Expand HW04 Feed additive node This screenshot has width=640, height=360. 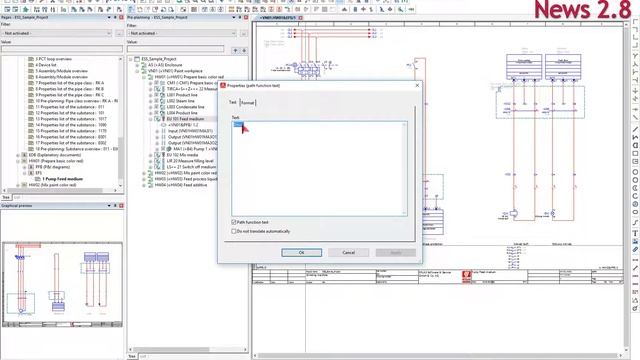144,185
